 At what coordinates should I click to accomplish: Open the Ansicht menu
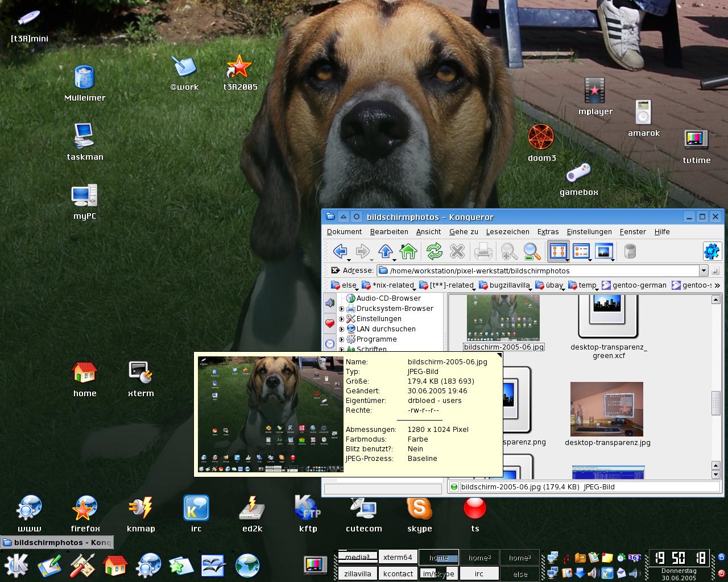428,232
